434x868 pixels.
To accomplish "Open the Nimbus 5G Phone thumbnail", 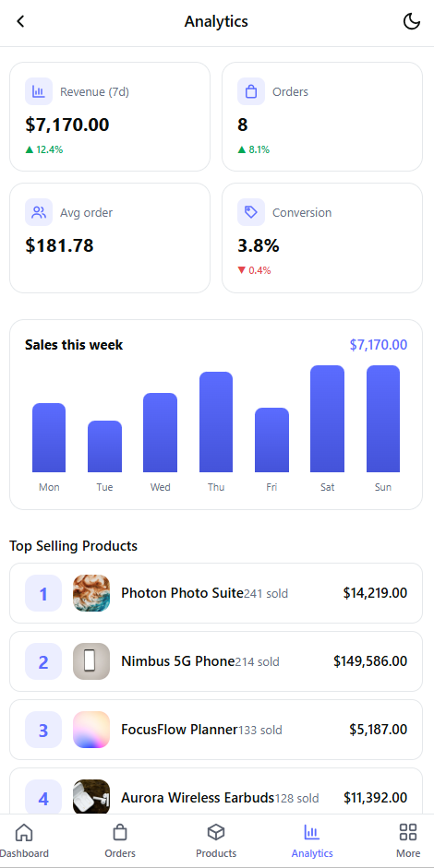I will (x=91, y=661).
